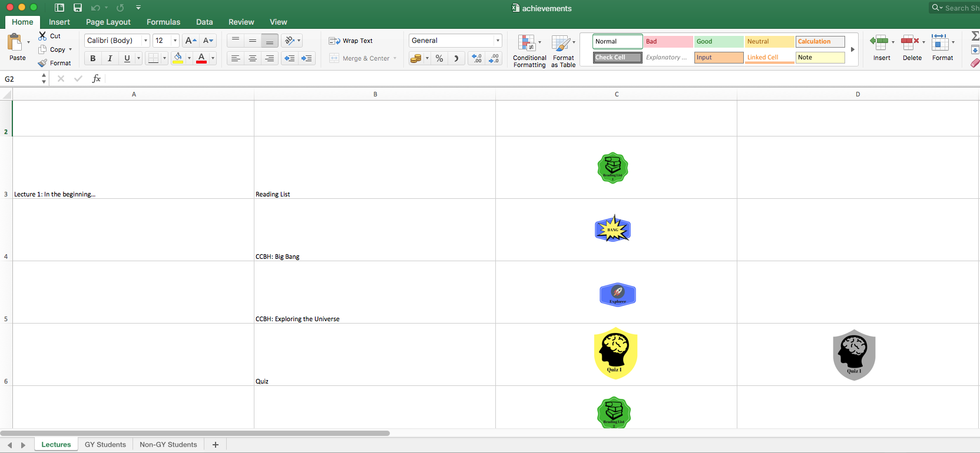The width and height of the screenshot is (980, 453).
Task: Open the Non-GY Students sheet tab
Action: pyautogui.click(x=168, y=445)
